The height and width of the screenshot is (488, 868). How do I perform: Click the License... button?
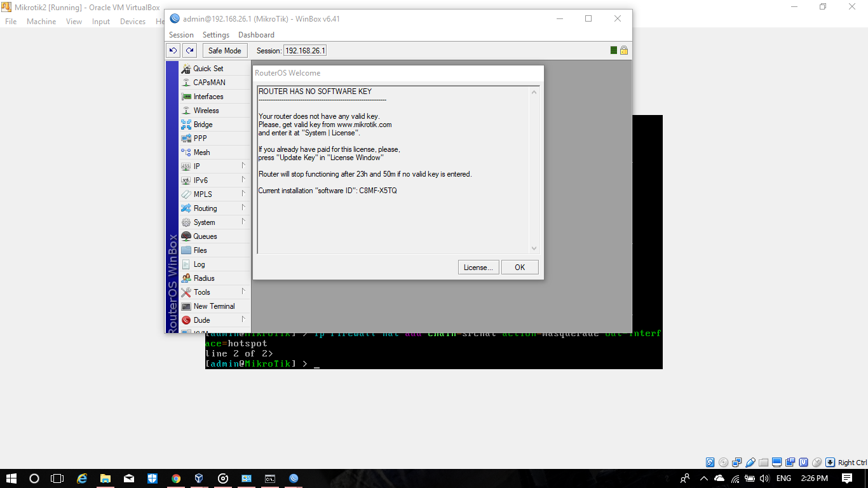point(478,268)
